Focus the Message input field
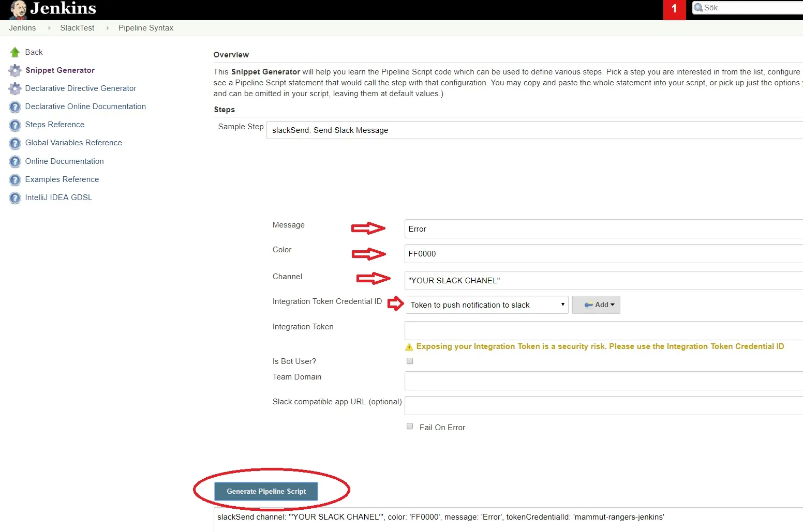Screen dimensions: 803x532 coord(604,229)
